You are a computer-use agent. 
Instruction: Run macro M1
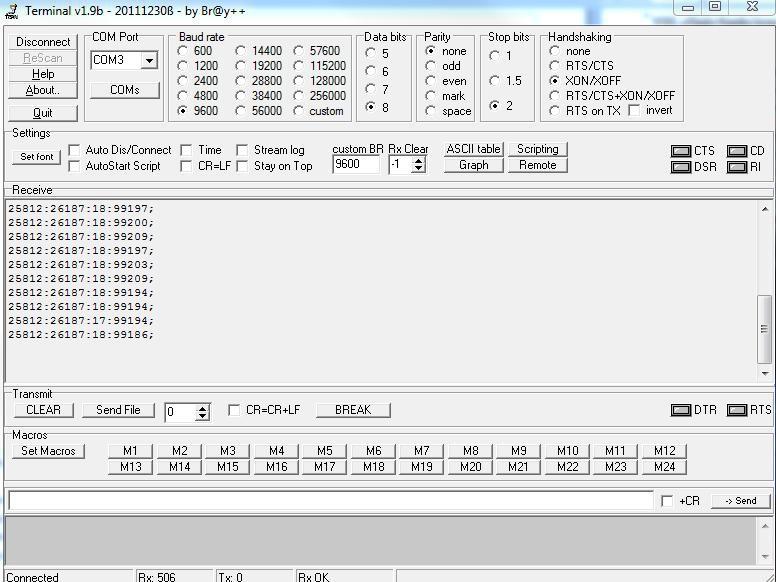(x=130, y=451)
